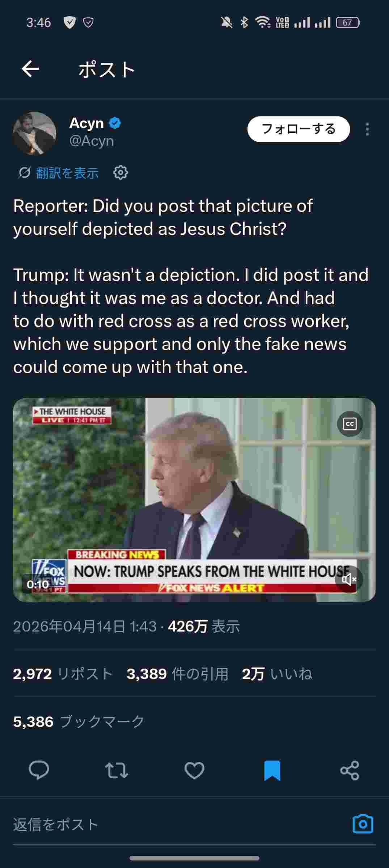
Task: Open Acyn's profile avatar
Action: (x=34, y=133)
